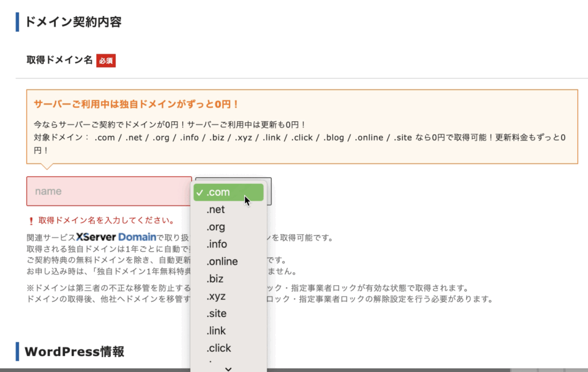Viewport: 588px width, 372px height.
Task: Click the red 必須 required badge
Action: tap(106, 60)
